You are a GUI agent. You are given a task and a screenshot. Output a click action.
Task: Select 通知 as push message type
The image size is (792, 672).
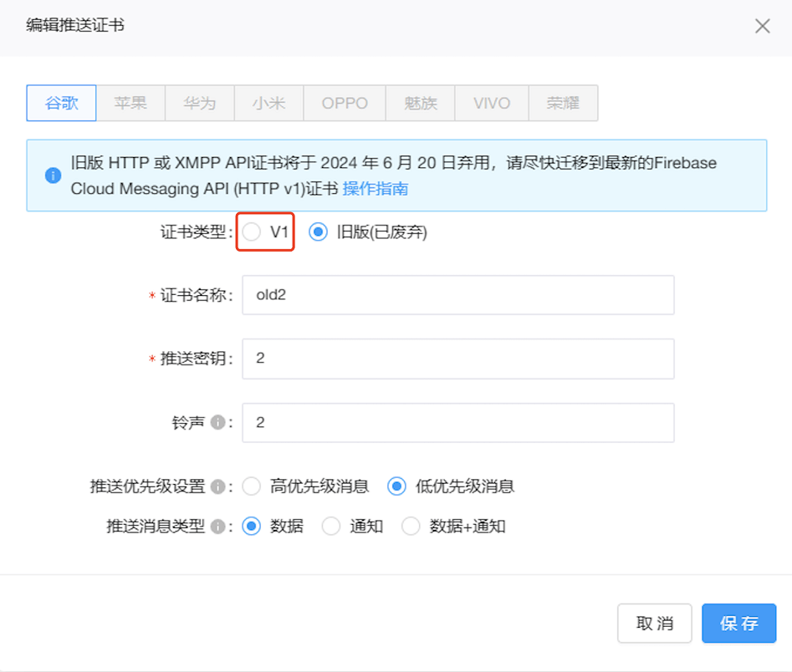tap(331, 527)
